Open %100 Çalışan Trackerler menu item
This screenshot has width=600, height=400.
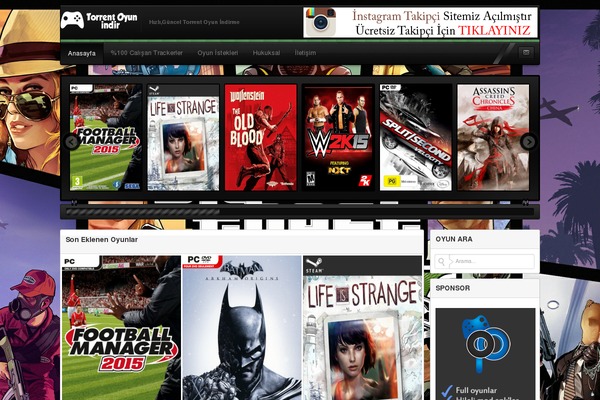click(147, 53)
